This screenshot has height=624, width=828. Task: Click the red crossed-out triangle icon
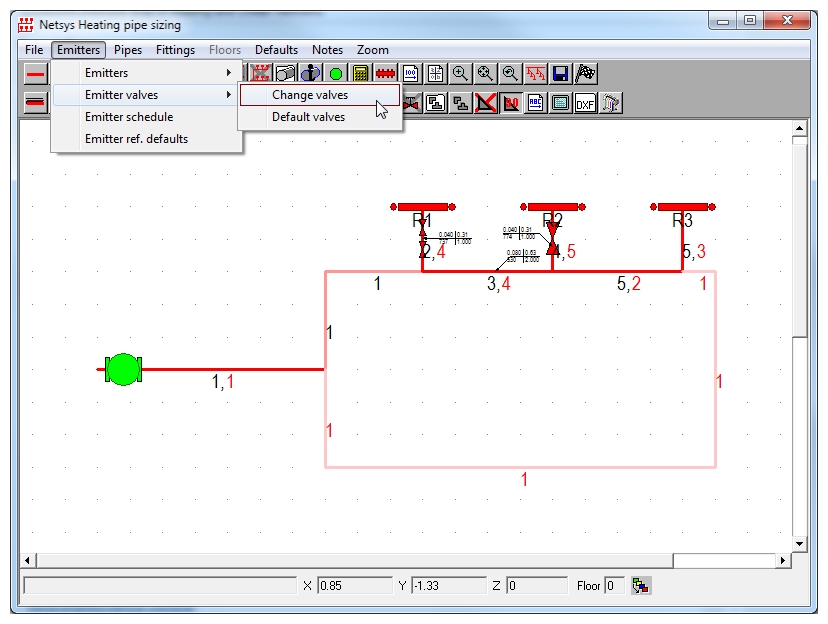(485, 103)
